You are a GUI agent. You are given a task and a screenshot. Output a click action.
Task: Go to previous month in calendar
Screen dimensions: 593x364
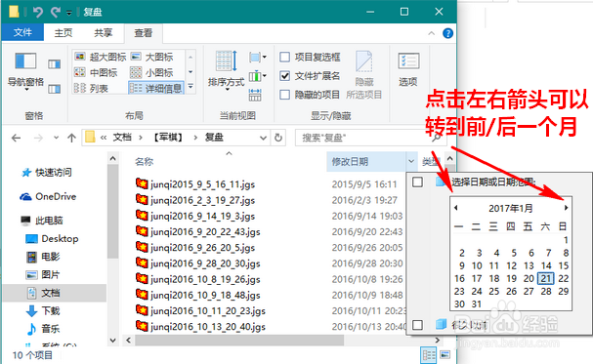[456, 208]
